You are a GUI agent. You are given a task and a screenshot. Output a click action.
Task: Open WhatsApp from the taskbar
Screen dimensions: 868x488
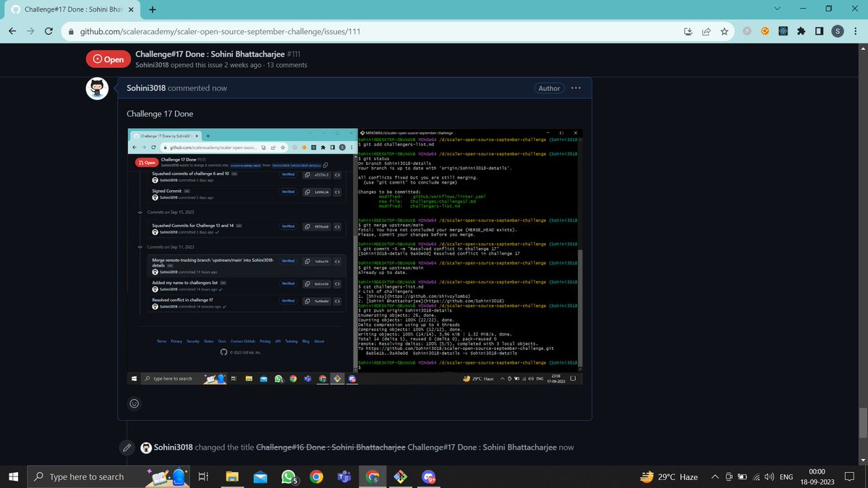[286, 476]
